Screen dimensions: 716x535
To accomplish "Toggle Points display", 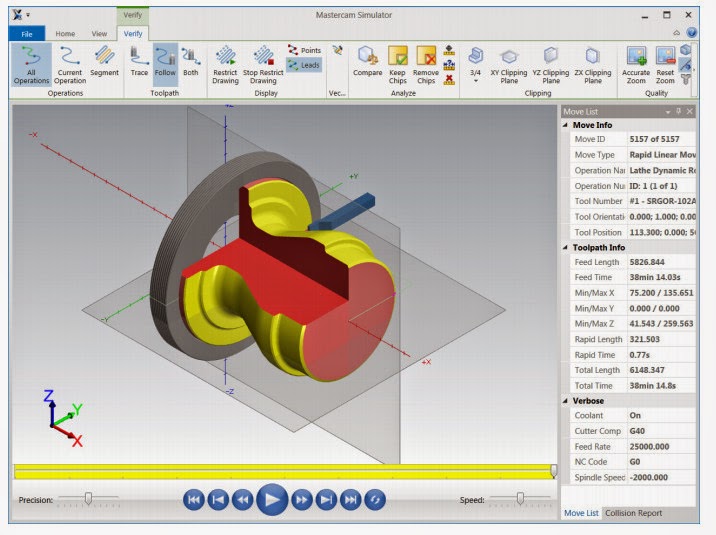I will (x=304, y=50).
